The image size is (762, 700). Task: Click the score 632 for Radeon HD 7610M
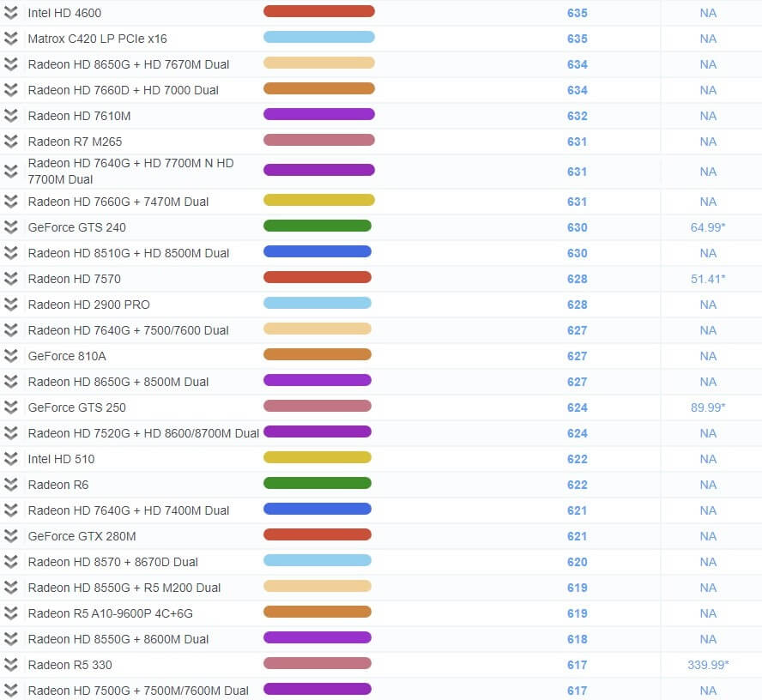(578, 116)
